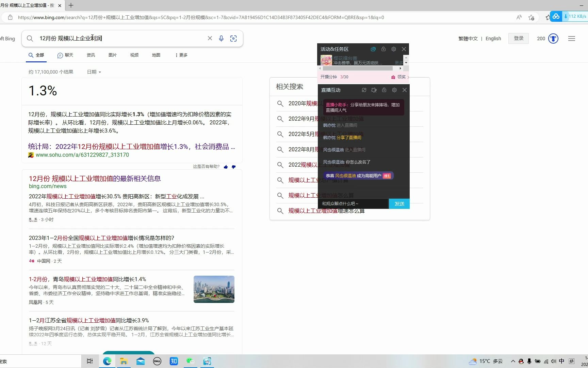Click star effects icon in 直播互动
This screenshot has height=368, width=588.
(374, 90)
